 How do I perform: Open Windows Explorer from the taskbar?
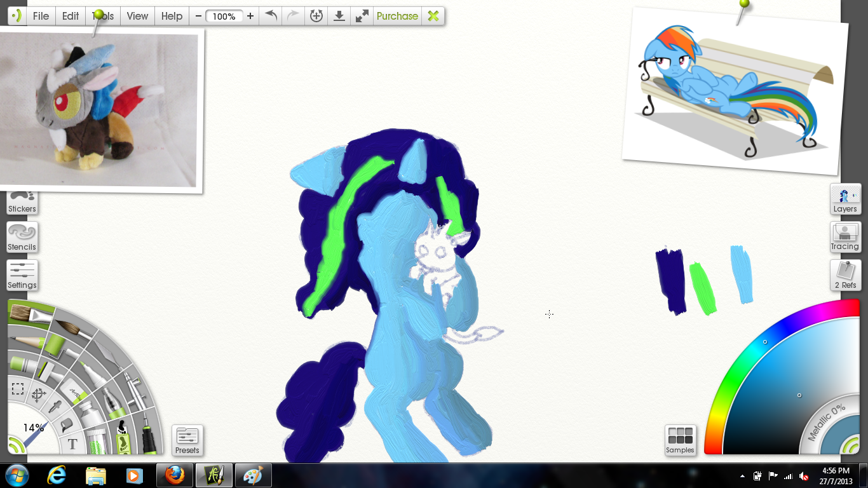point(96,475)
